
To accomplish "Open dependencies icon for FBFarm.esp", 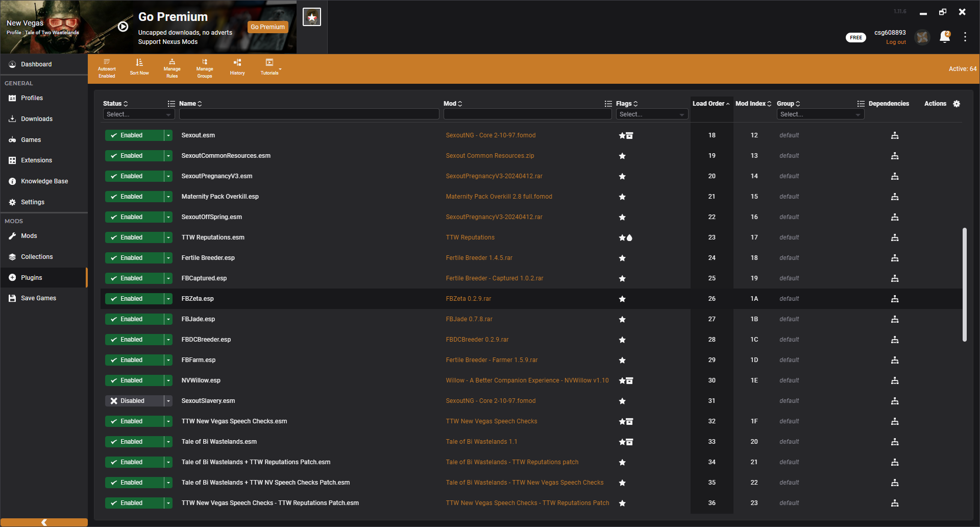I will 895,360.
